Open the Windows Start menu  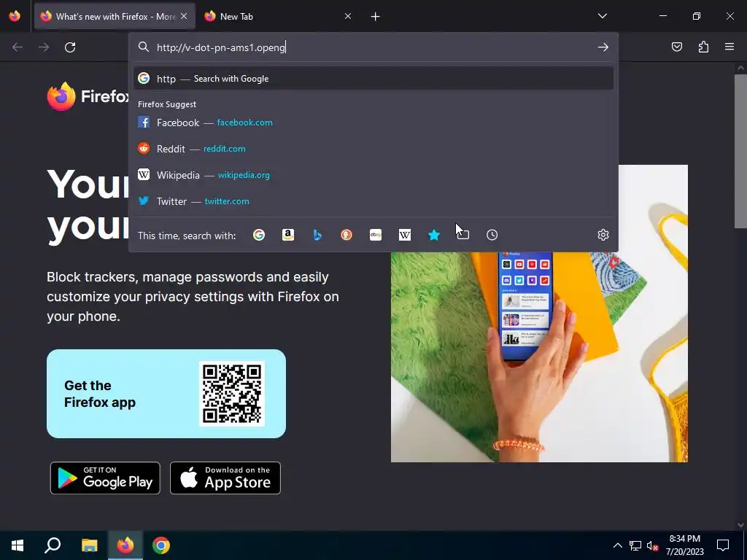[18, 545]
